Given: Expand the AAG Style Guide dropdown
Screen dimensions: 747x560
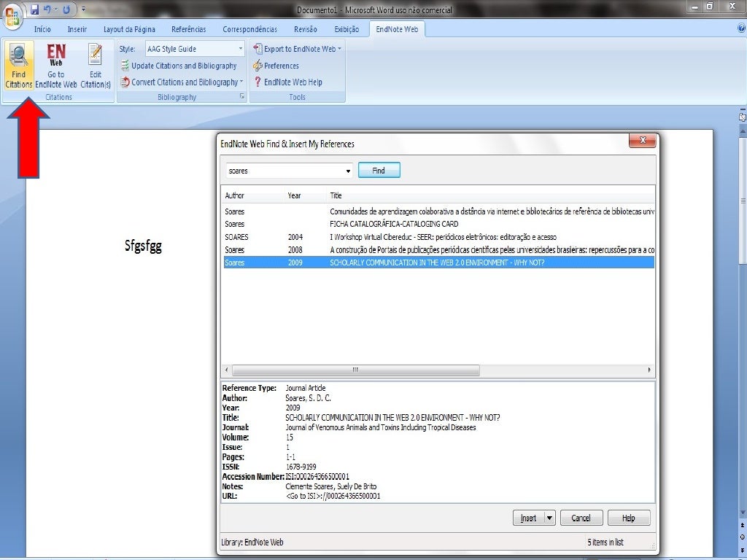Looking at the screenshot, I should pyautogui.click(x=241, y=49).
